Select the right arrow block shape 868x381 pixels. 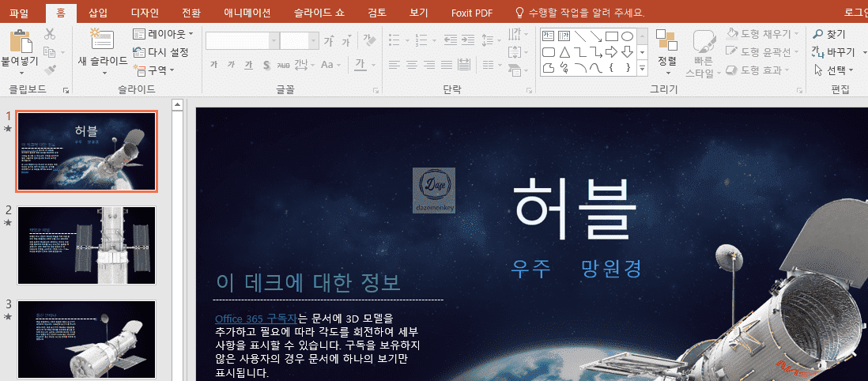(x=612, y=52)
